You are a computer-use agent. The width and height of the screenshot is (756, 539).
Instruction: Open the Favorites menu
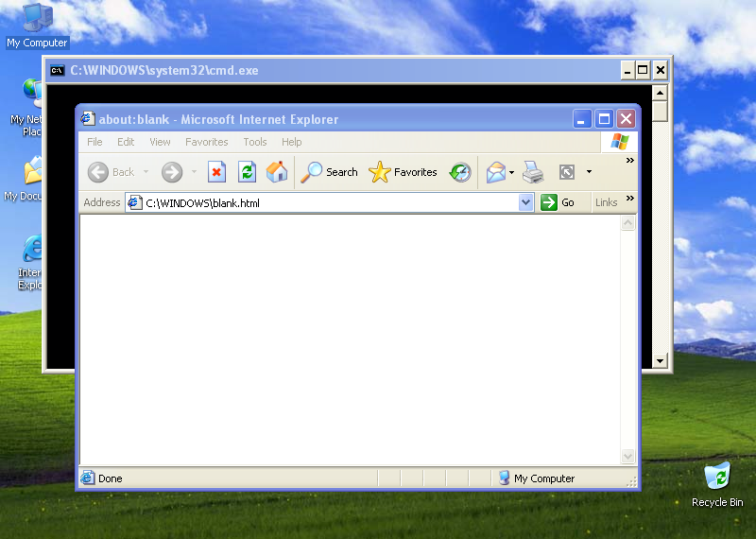tap(206, 142)
